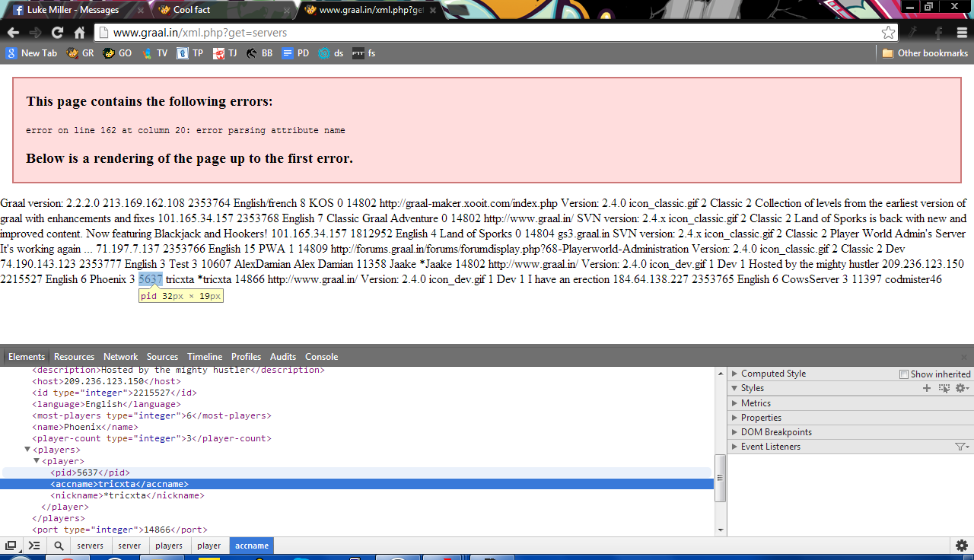Viewport: 974px width, 560px height.
Task: Open the fs bookmark
Action: point(364,53)
